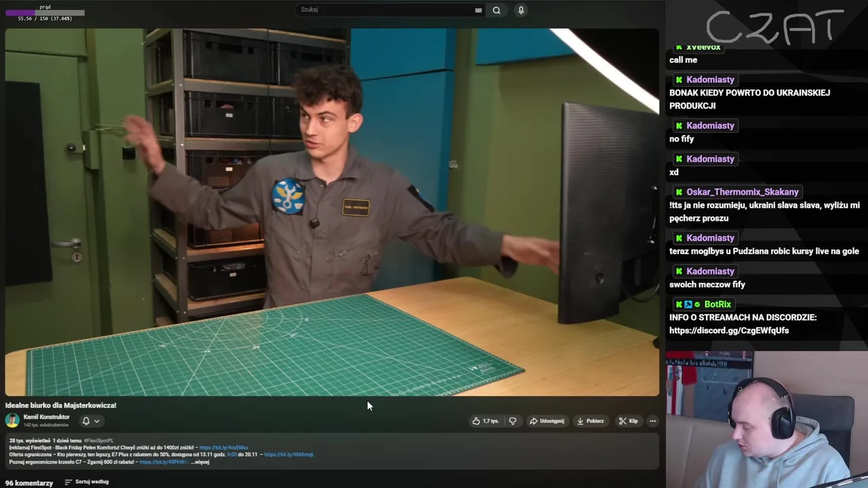Click BotRix verified checkmark badge

tap(697, 304)
